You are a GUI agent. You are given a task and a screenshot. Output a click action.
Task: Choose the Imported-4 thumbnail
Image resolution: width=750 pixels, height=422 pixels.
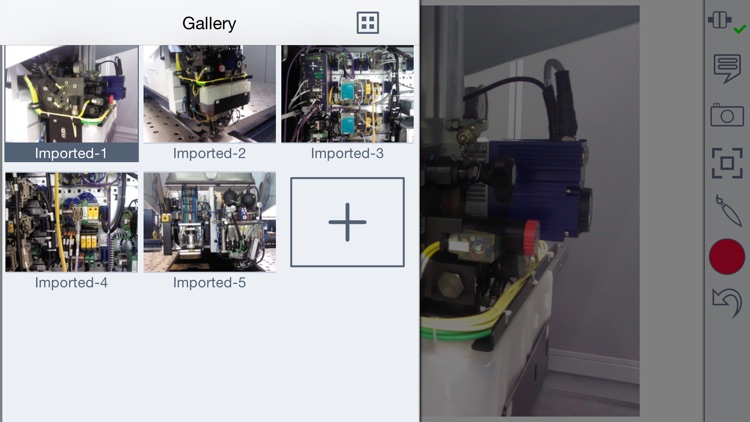(72, 222)
